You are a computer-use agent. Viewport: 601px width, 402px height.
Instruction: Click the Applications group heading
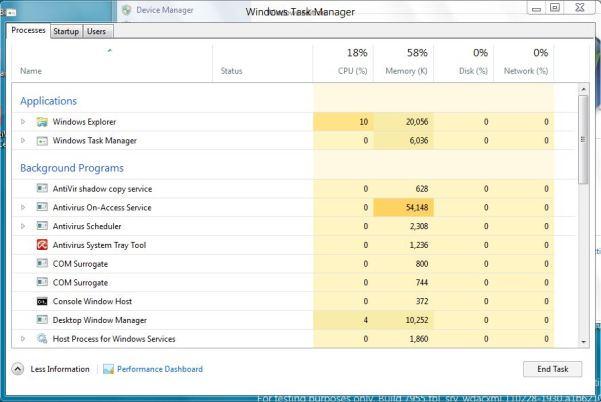(x=48, y=101)
